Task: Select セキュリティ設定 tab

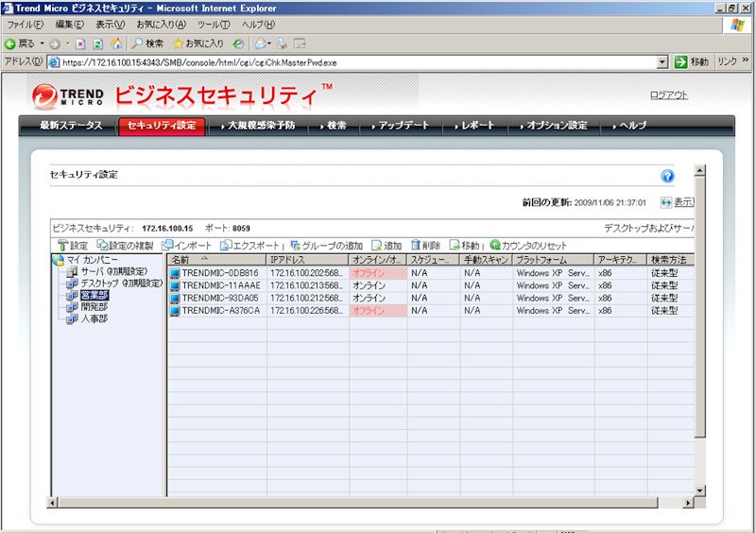Action: tap(162, 126)
